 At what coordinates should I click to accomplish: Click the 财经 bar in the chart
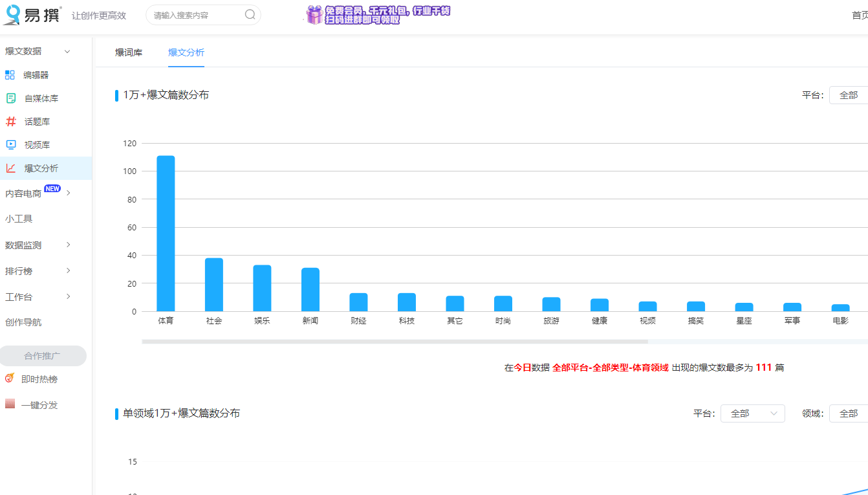pyautogui.click(x=358, y=302)
